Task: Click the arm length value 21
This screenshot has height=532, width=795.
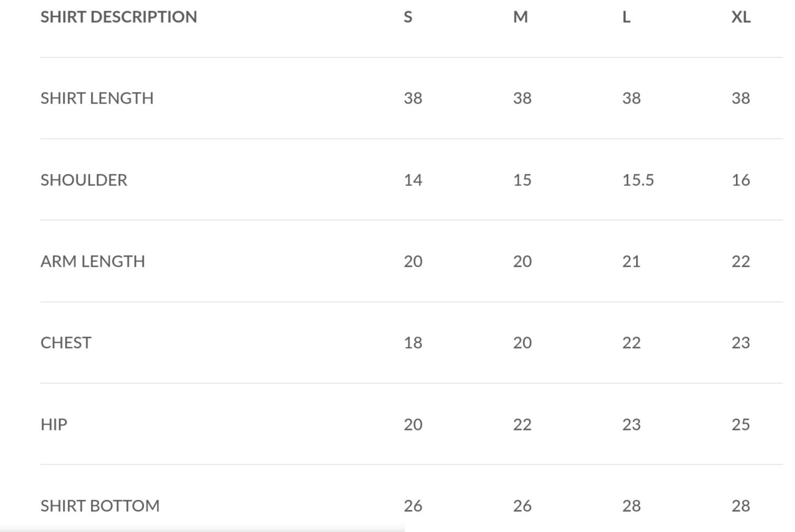Action: point(631,262)
